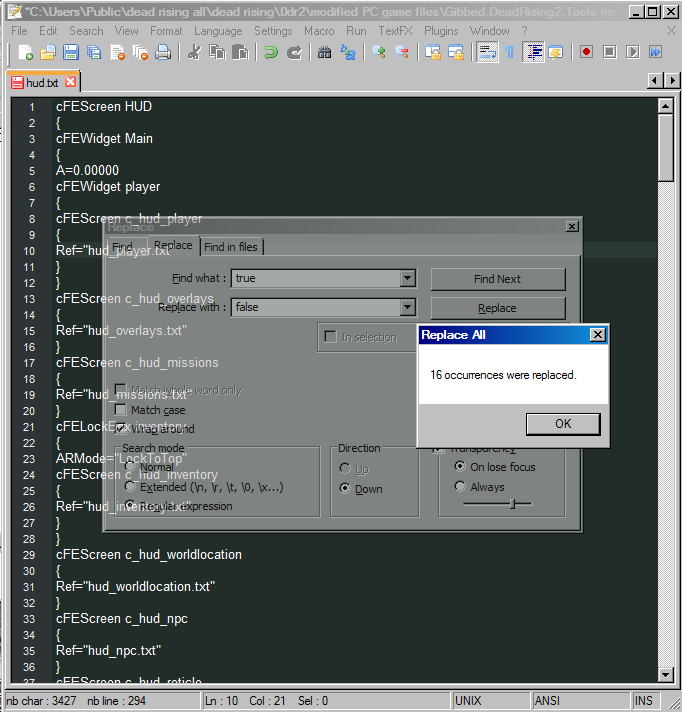
Task: Select the hud.txt document tab
Action: coord(42,83)
